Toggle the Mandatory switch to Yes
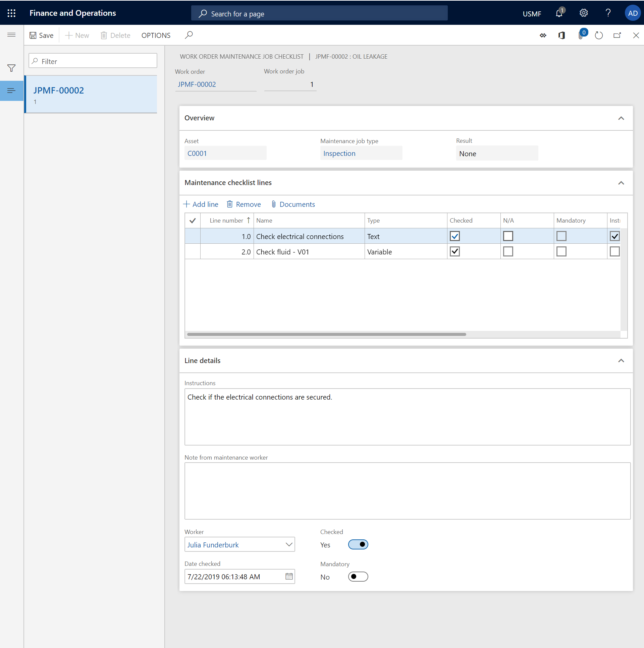Screen dimensions: 644x648 click(x=358, y=577)
